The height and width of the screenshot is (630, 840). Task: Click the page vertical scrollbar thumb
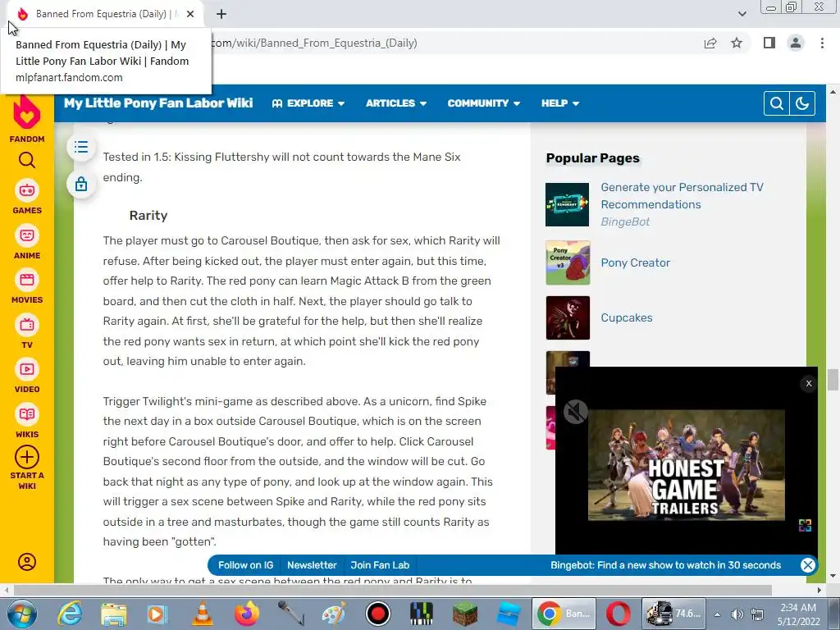[833, 380]
